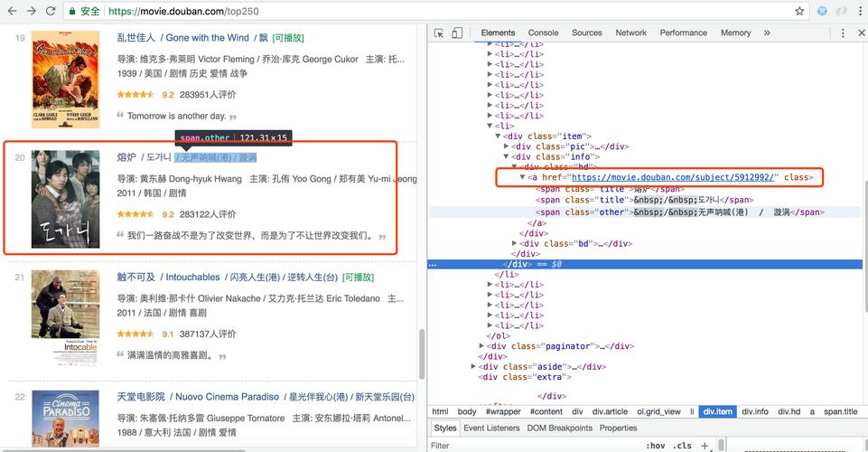This screenshot has height=452, width=868.
Task: Select the ol.grid_view breadcrumb
Action: point(658,411)
